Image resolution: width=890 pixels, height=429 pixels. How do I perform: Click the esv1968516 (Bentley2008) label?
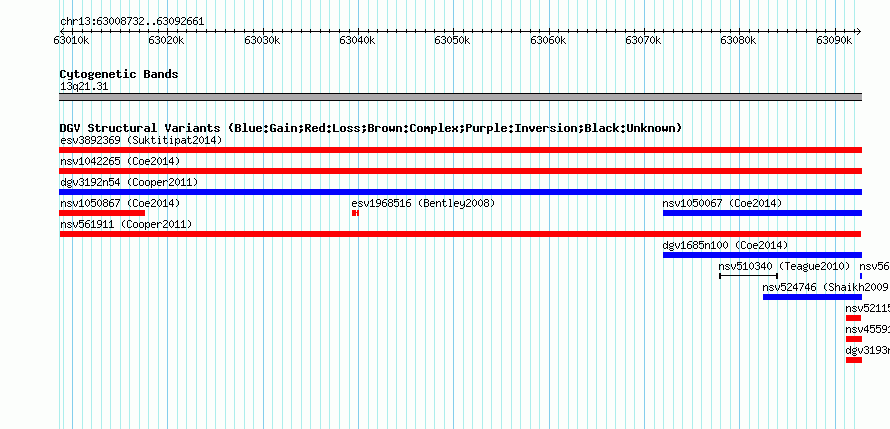pyautogui.click(x=423, y=203)
